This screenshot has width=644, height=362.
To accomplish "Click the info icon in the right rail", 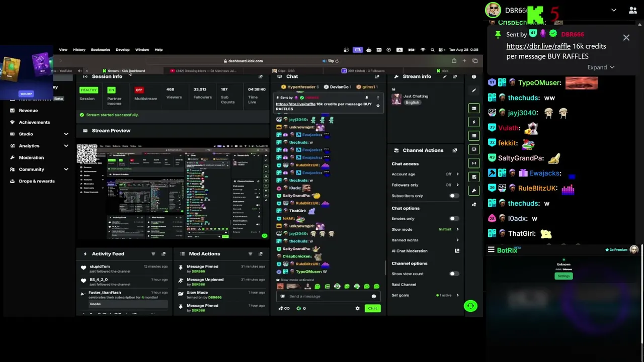I will (x=474, y=77).
